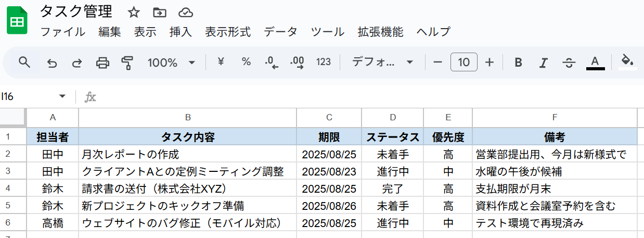Image resolution: width=644 pixels, height=238 pixels.
Task: Click the undo arrow icon
Action: pyautogui.click(x=51, y=62)
